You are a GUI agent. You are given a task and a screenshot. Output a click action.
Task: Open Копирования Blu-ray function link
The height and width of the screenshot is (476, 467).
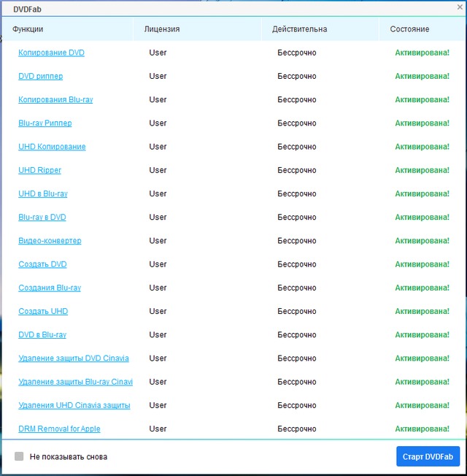(55, 99)
